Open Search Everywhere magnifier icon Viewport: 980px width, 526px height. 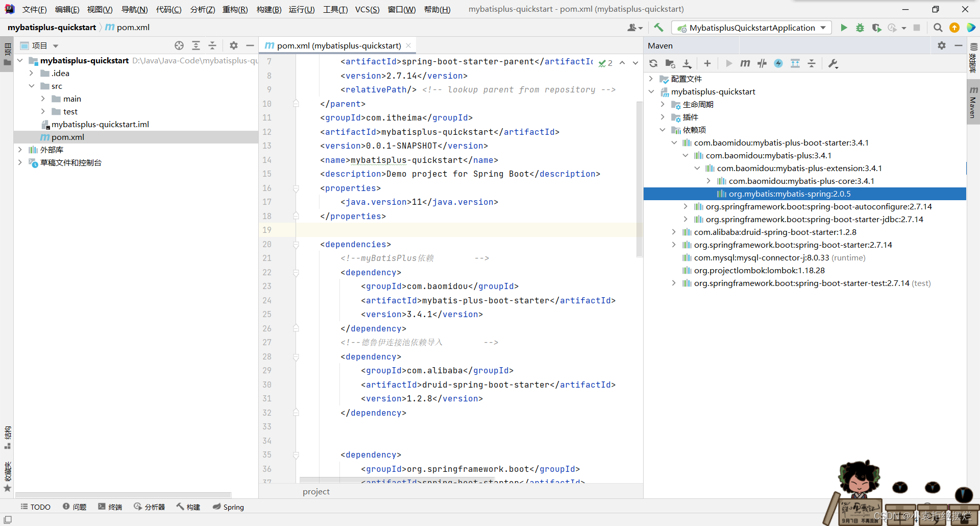coord(938,28)
